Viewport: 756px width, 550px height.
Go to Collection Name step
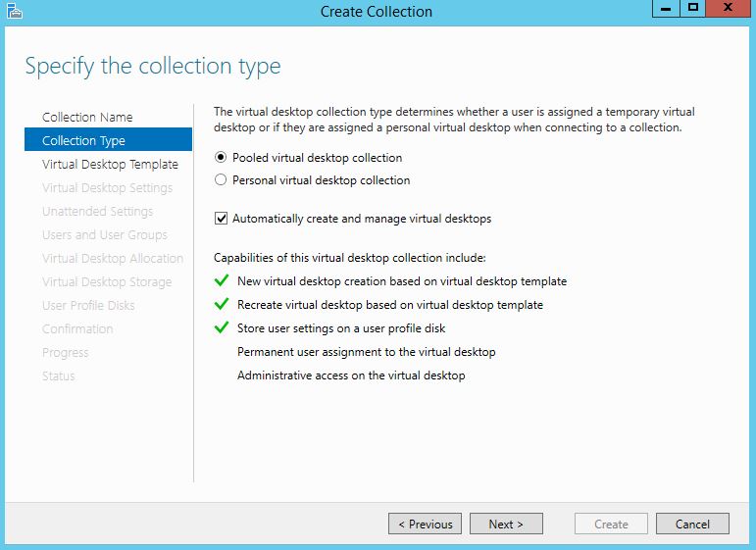(x=87, y=118)
